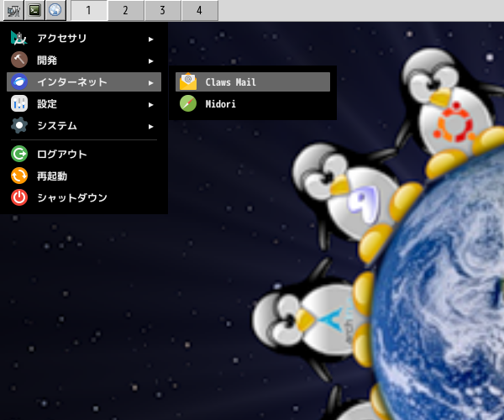Launch Claws Mail from the submenu
504x420 pixels.
tap(253, 82)
